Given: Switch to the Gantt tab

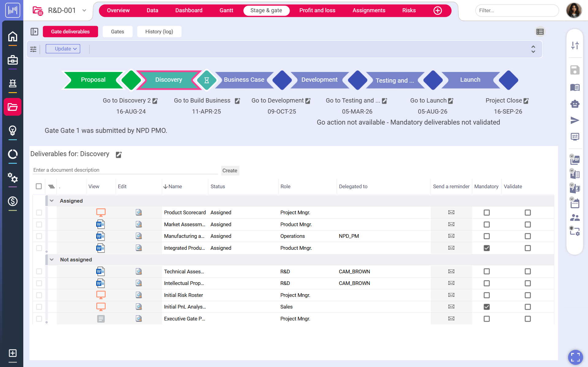Looking at the screenshot, I should pos(226,10).
